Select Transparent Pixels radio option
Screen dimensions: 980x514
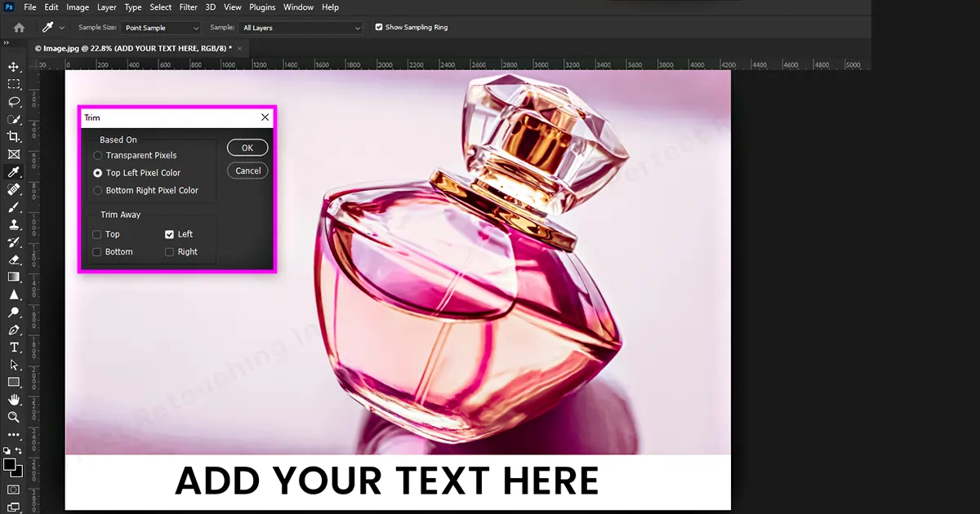point(98,155)
